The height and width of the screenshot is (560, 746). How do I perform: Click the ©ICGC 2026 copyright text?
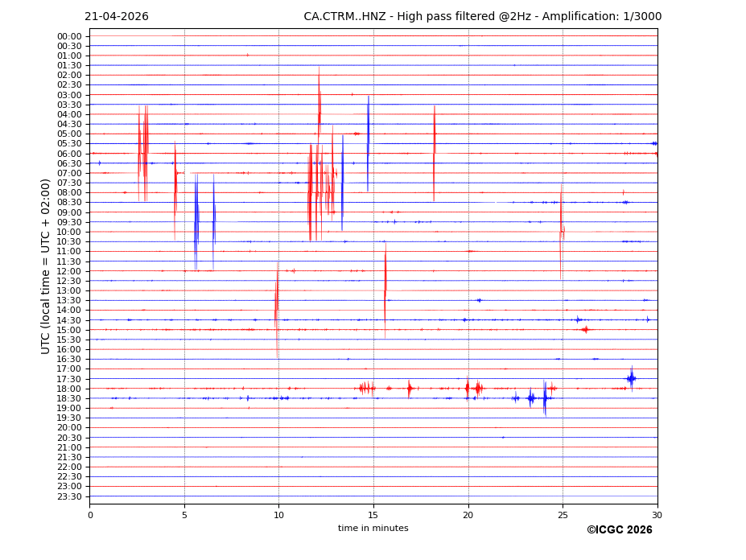[x=619, y=529]
